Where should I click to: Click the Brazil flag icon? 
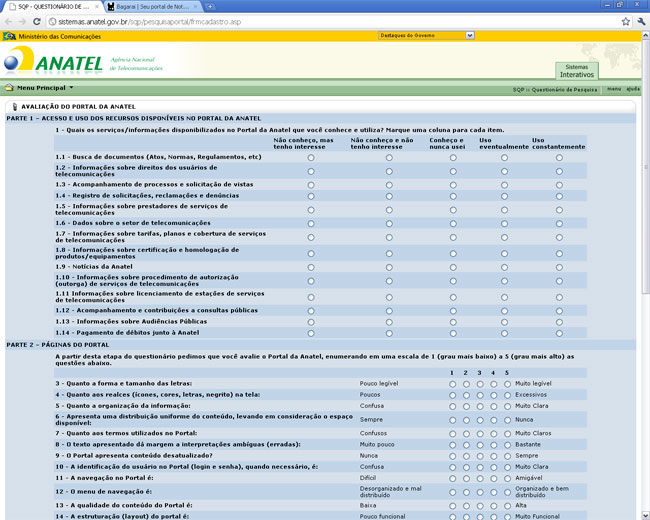point(9,36)
